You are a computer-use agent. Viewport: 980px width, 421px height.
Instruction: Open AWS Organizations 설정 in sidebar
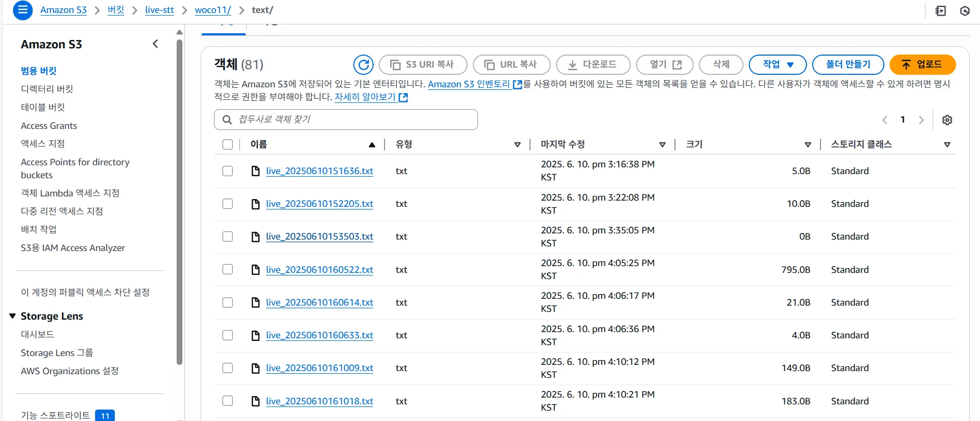point(70,371)
